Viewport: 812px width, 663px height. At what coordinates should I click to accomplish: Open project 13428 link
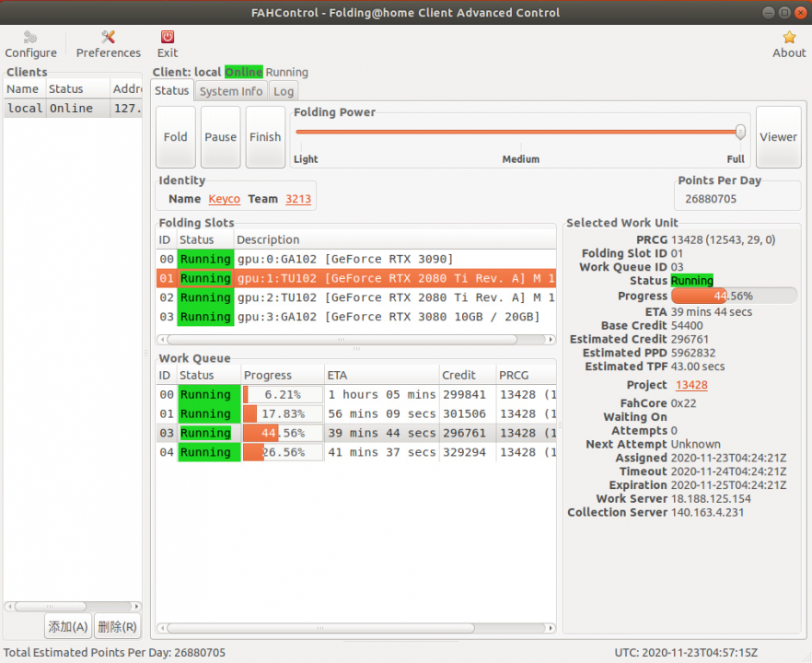(691, 385)
